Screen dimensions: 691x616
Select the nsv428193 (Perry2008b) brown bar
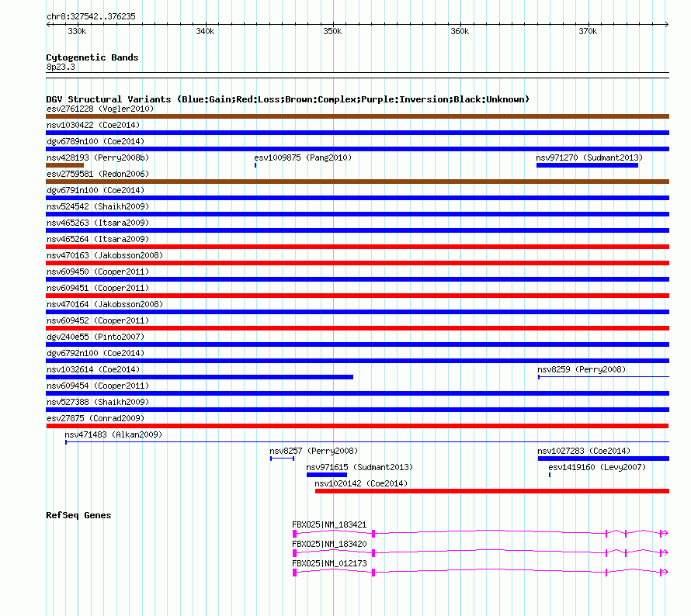(64, 165)
